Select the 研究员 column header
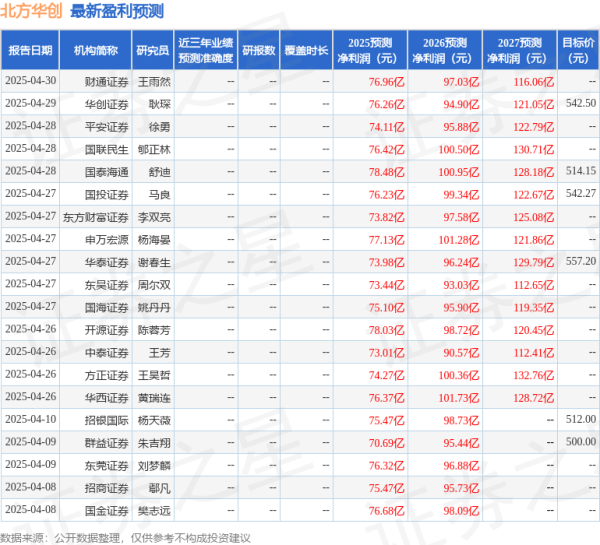The width and height of the screenshot is (600, 545). [152, 49]
